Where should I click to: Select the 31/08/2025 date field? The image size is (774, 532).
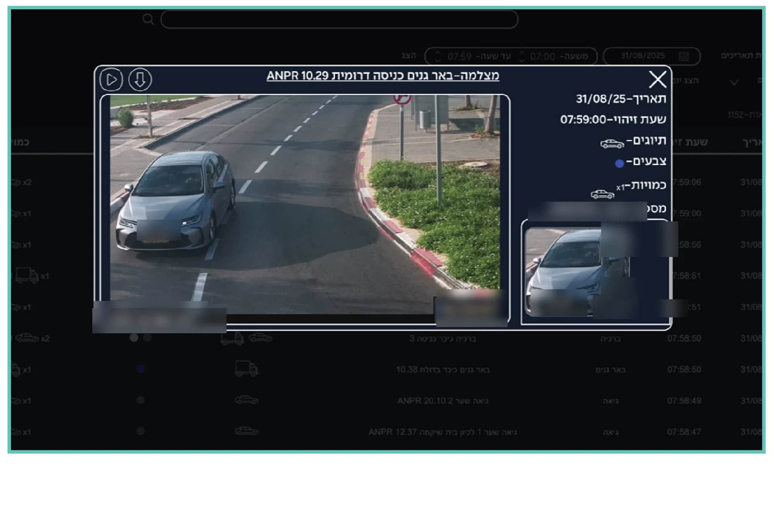652,56
